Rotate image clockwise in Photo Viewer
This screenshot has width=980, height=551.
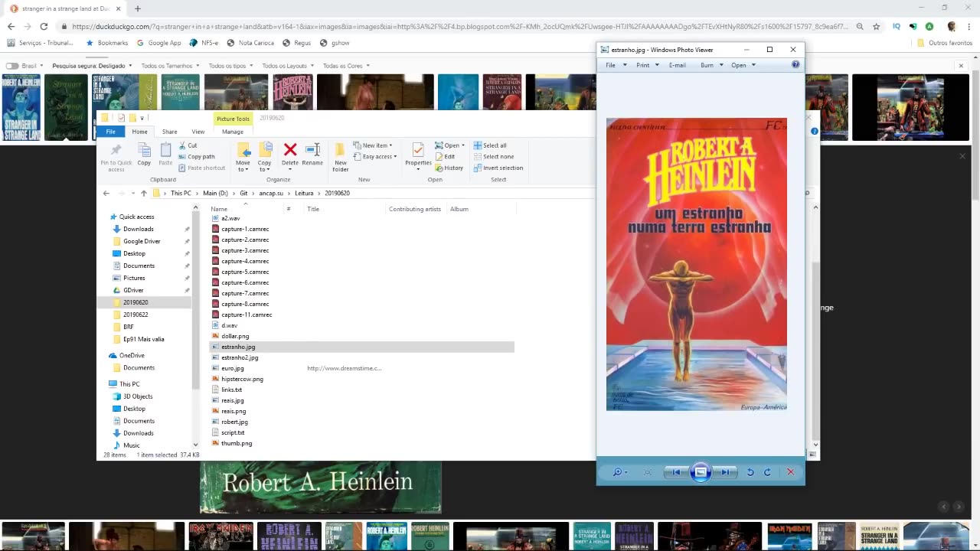(767, 472)
